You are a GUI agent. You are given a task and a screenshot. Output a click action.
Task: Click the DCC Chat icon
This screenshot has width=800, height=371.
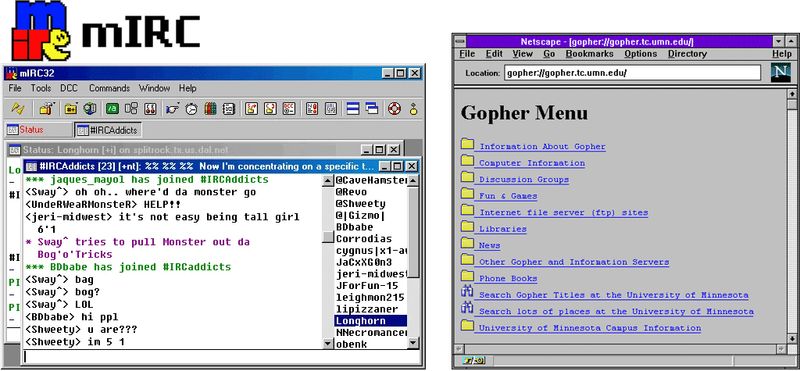(x=270, y=108)
